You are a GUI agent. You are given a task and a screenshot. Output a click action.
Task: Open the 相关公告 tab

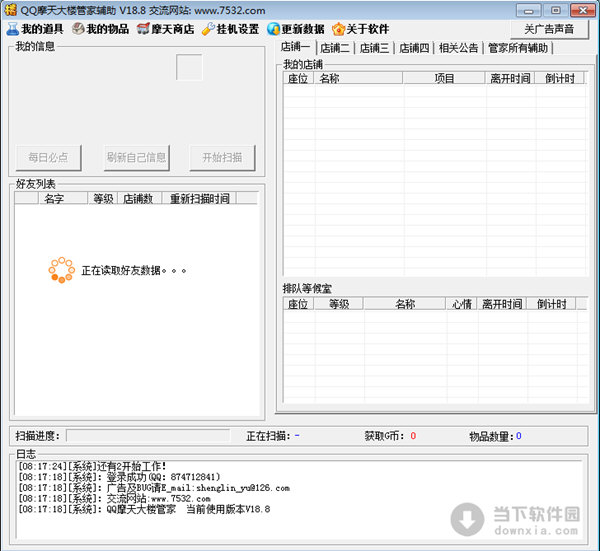pos(458,48)
